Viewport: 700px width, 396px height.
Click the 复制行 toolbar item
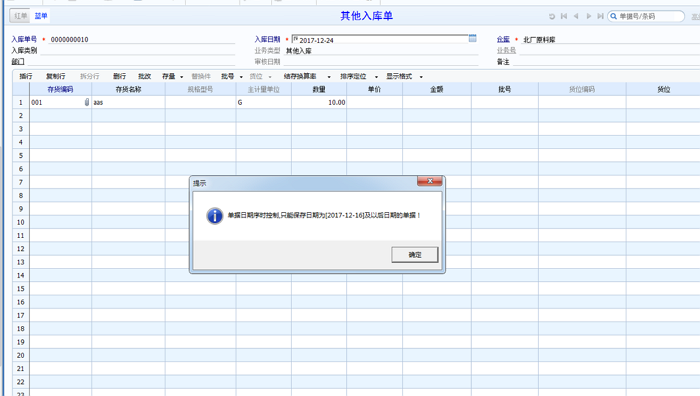(x=56, y=76)
